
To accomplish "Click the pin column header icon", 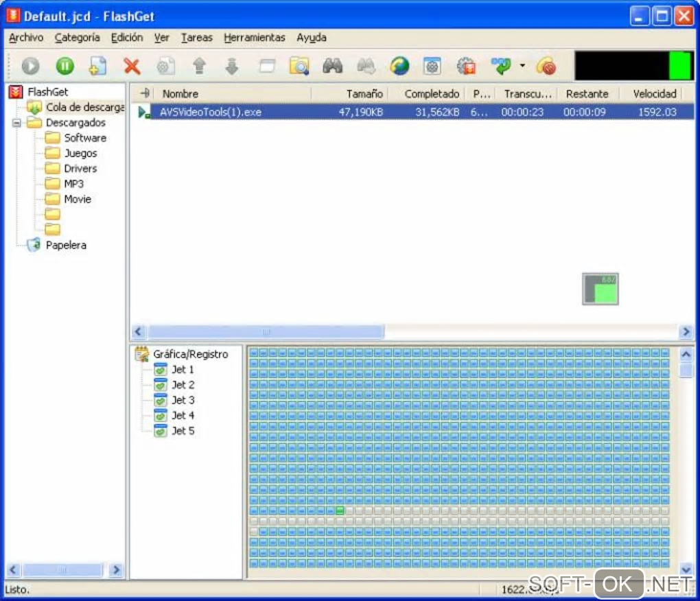I will tap(144, 93).
